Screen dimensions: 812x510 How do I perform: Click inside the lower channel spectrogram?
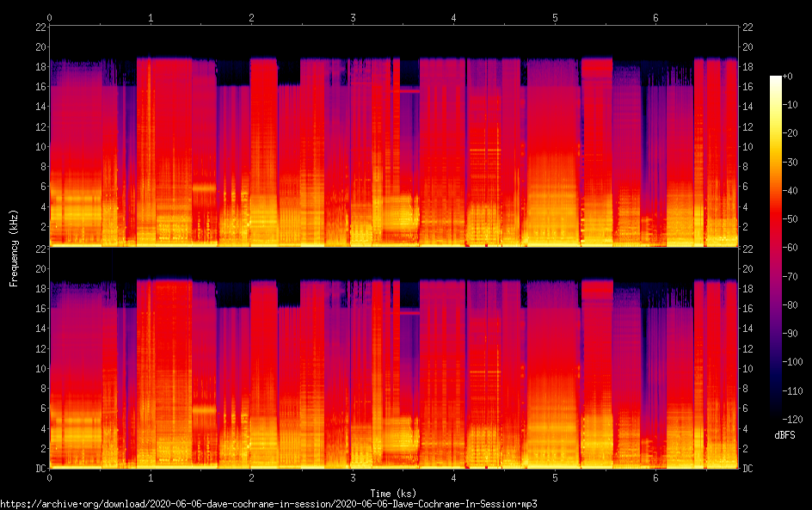tap(394, 358)
